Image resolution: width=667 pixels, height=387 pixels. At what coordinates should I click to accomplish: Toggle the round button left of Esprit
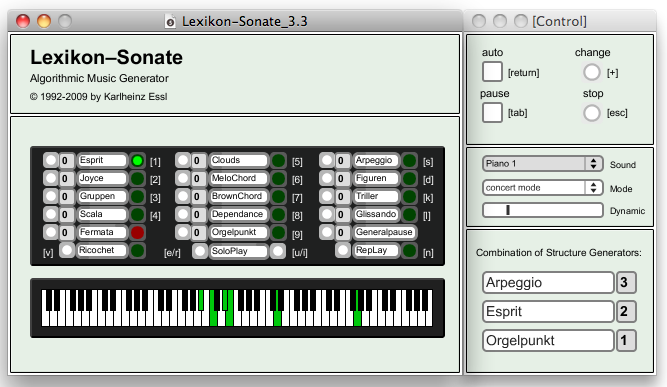(x=51, y=160)
